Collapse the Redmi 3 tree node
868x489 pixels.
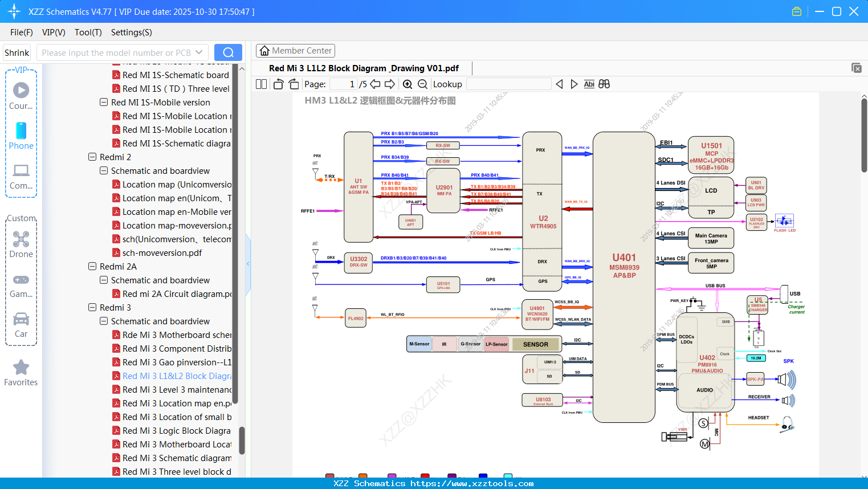92,307
